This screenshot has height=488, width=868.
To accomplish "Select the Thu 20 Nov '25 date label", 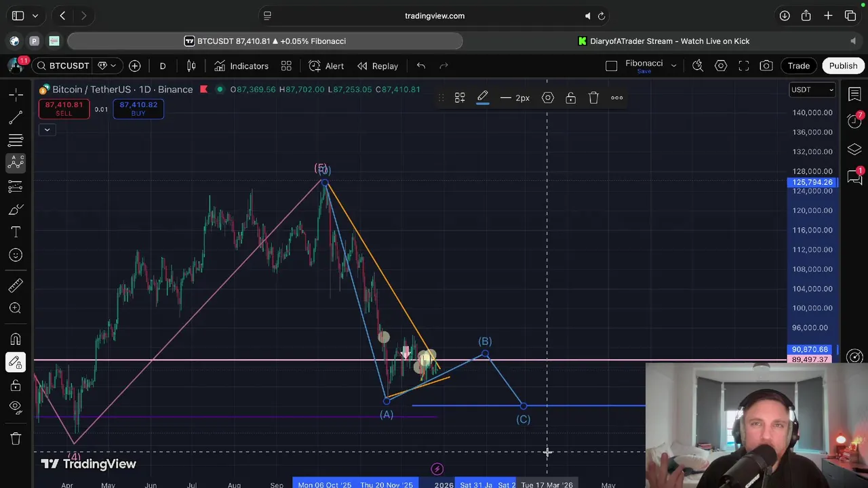I will coord(387,485).
